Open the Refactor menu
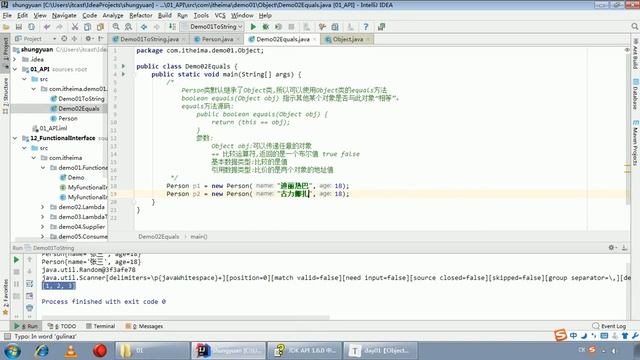The width and height of the screenshot is (640, 360). pyautogui.click(x=141, y=16)
